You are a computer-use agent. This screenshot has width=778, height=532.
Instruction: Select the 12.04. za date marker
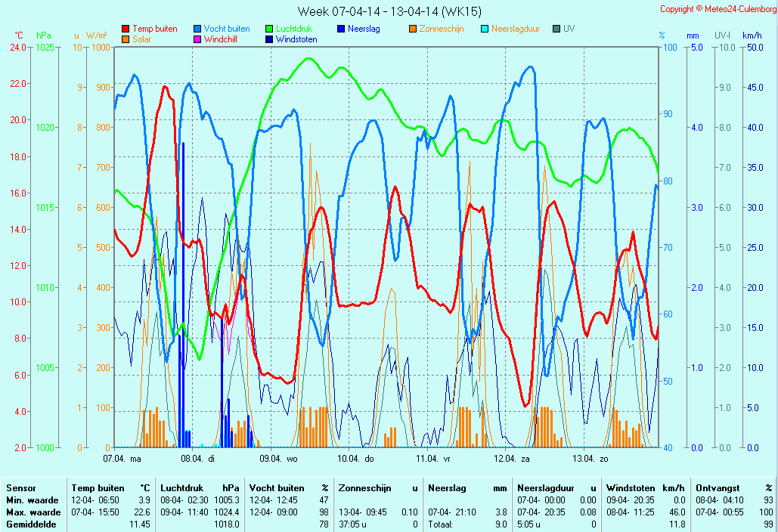512,459
